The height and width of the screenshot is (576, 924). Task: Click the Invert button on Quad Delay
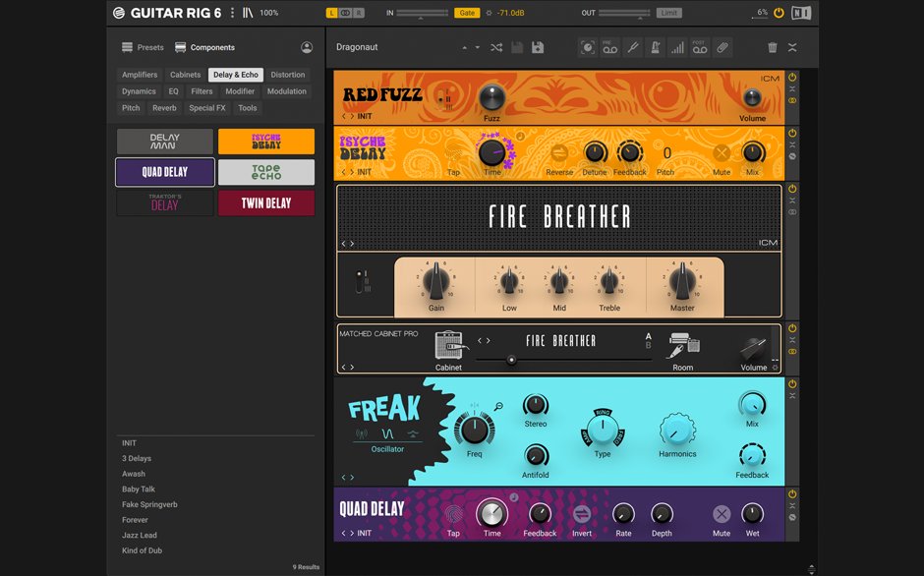pos(582,514)
